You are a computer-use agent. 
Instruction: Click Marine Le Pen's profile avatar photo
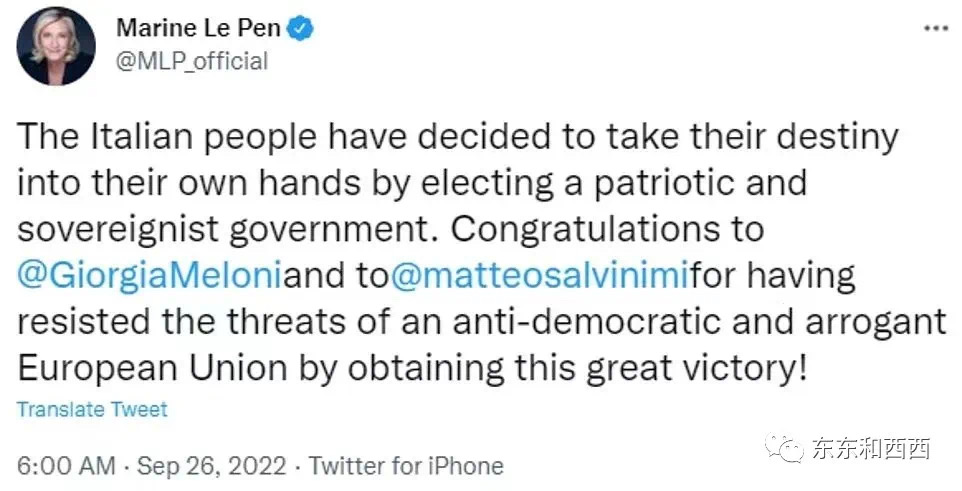tap(56, 46)
